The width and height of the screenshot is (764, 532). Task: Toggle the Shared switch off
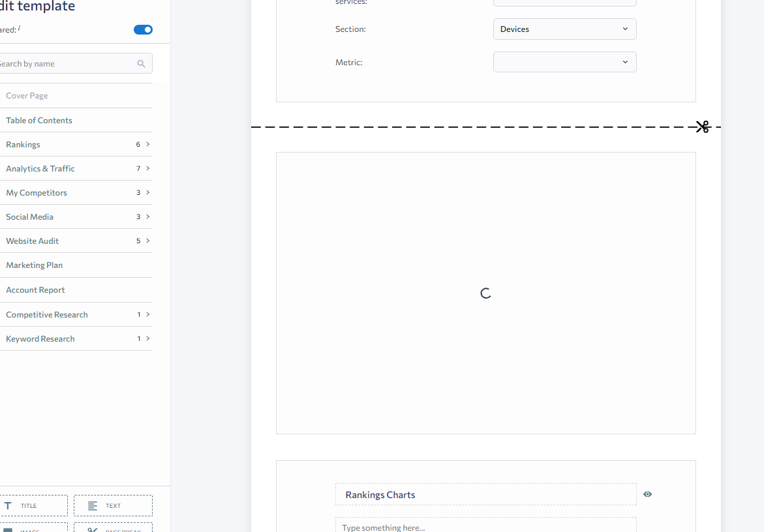click(143, 29)
